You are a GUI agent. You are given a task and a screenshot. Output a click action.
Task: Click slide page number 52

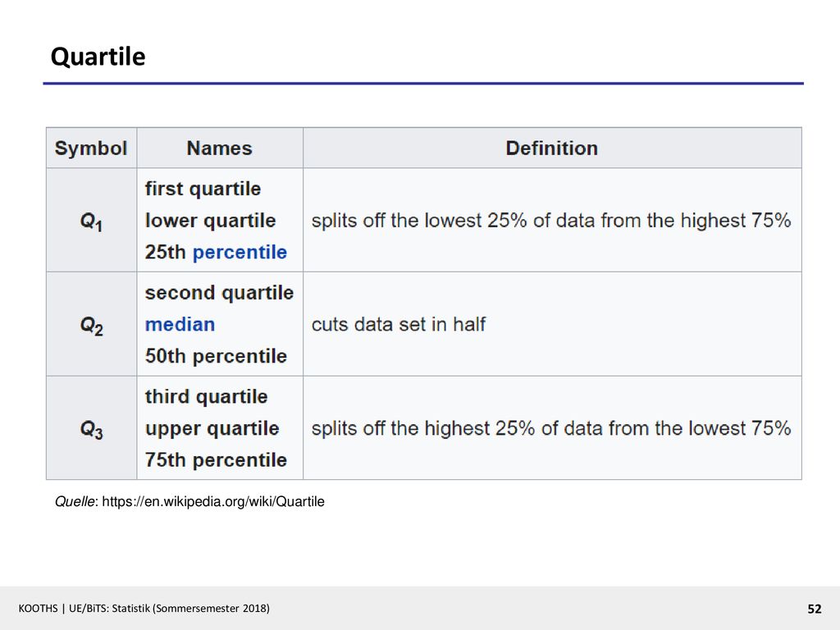coord(815,609)
